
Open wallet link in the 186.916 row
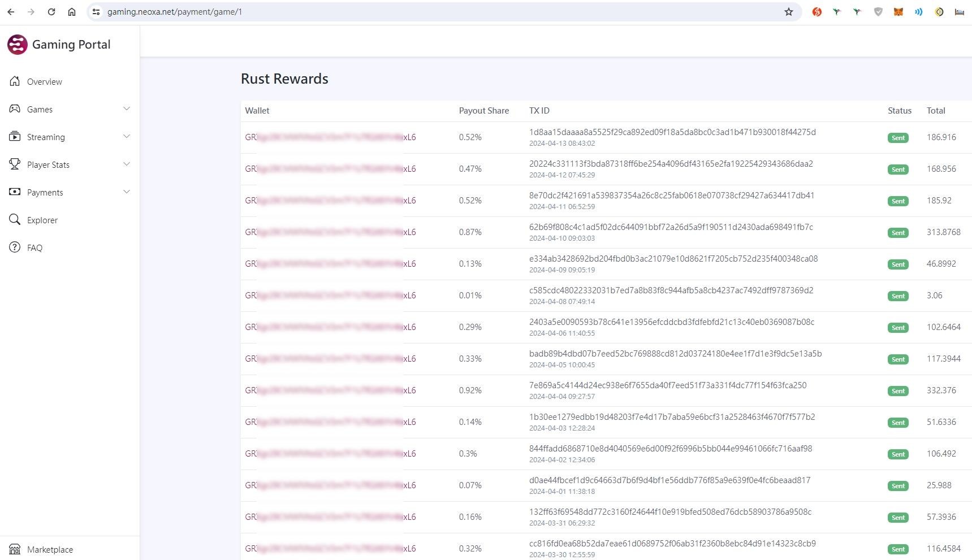330,137
